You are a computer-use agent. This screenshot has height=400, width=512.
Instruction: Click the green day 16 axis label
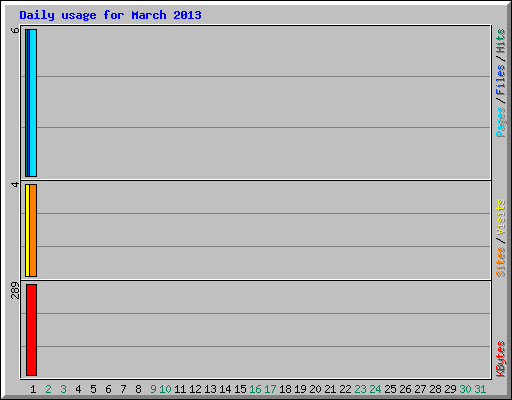coord(255,389)
